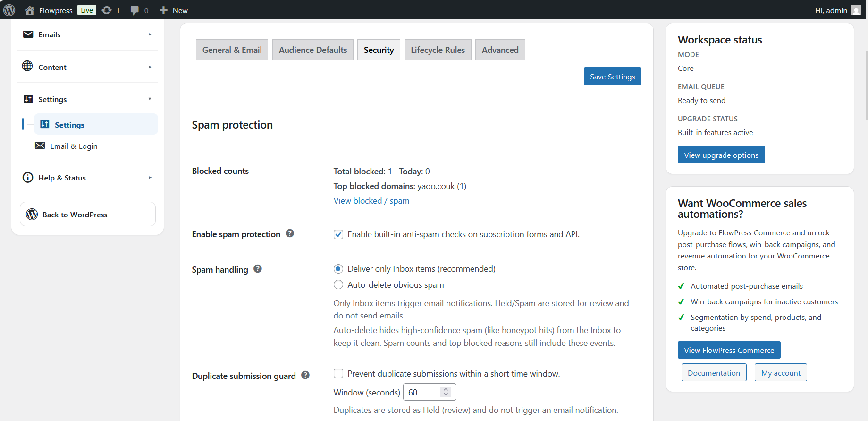The height and width of the screenshot is (421, 868).
Task: Click the WordPress logo in admin bar
Action: pos(9,10)
